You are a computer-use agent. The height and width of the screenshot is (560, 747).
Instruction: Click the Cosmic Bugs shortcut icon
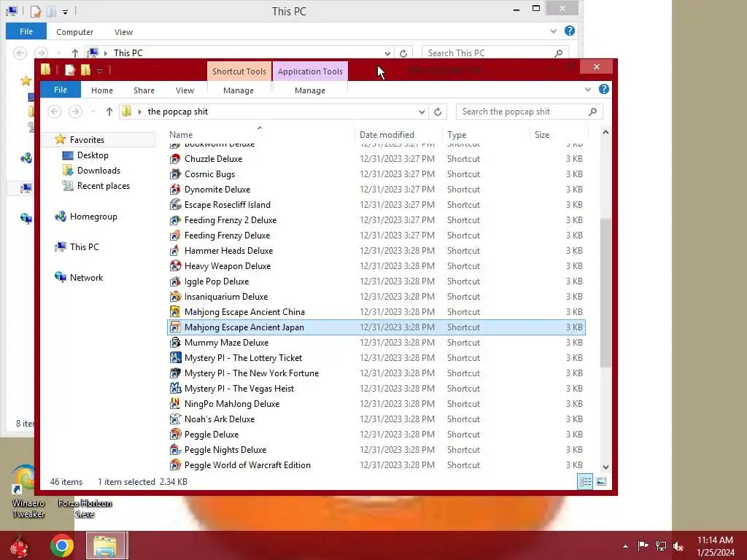pos(175,174)
